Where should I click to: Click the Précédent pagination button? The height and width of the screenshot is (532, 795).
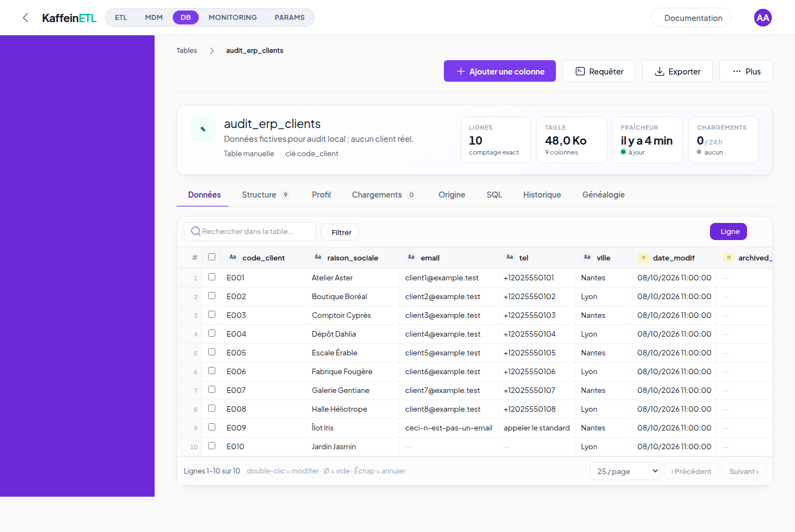[x=691, y=471]
